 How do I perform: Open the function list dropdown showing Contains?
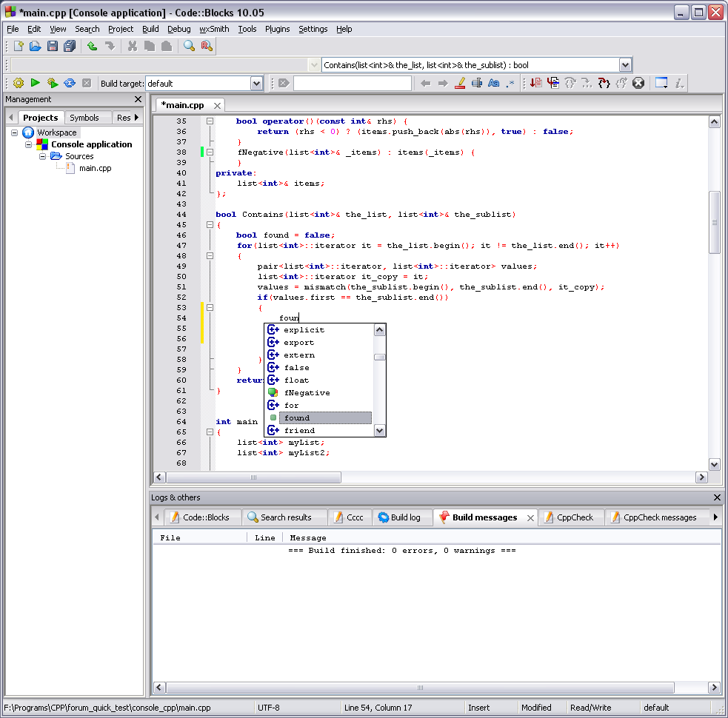coord(624,65)
